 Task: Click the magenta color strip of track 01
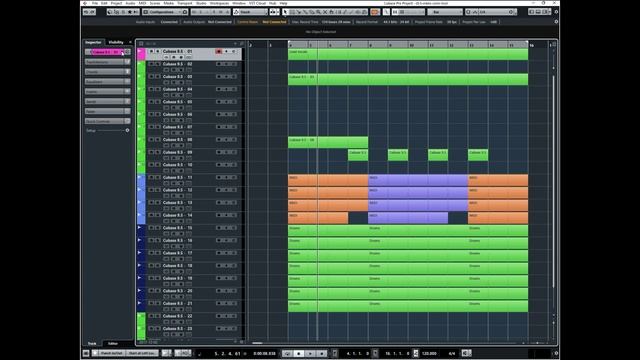point(141,54)
